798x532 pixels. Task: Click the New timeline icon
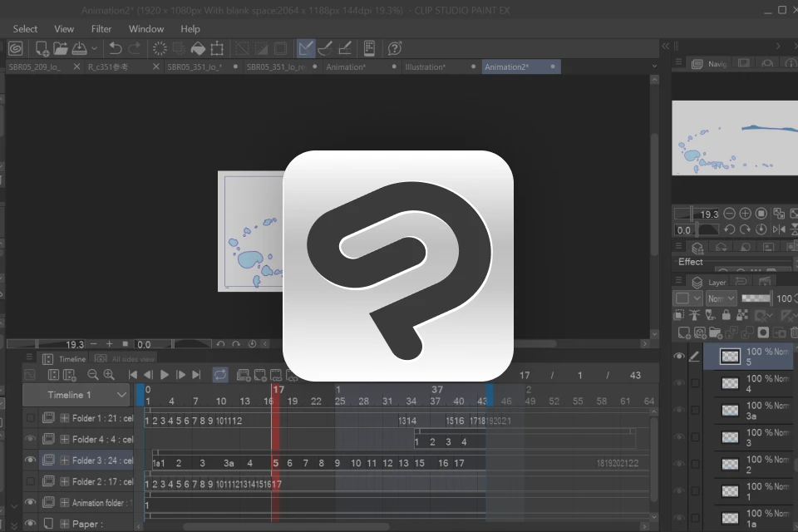pyautogui.click(x=69, y=375)
